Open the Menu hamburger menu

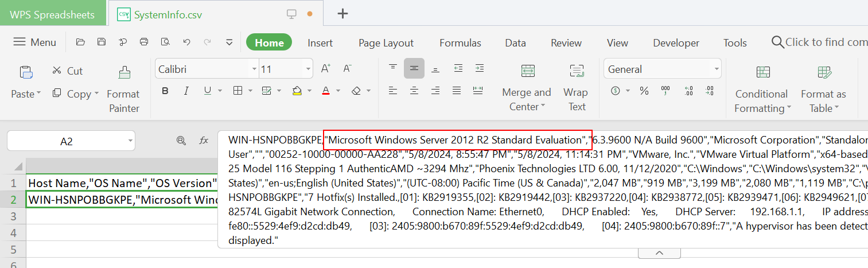click(34, 42)
